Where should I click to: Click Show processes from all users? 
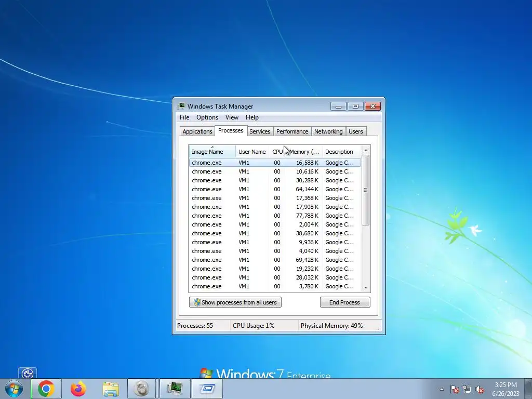click(x=235, y=302)
